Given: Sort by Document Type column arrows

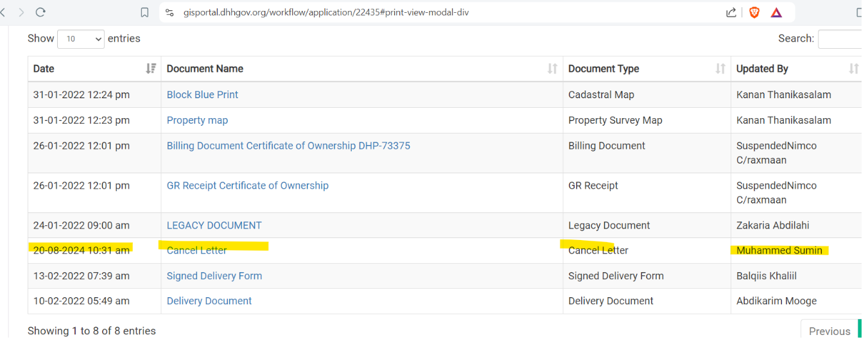Looking at the screenshot, I should 720,69.
